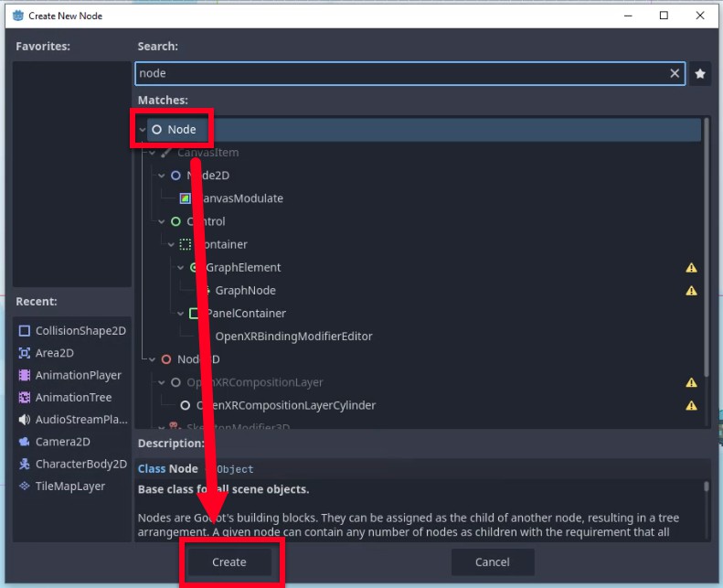Open the Object class link in description

(x=235, y=469)
